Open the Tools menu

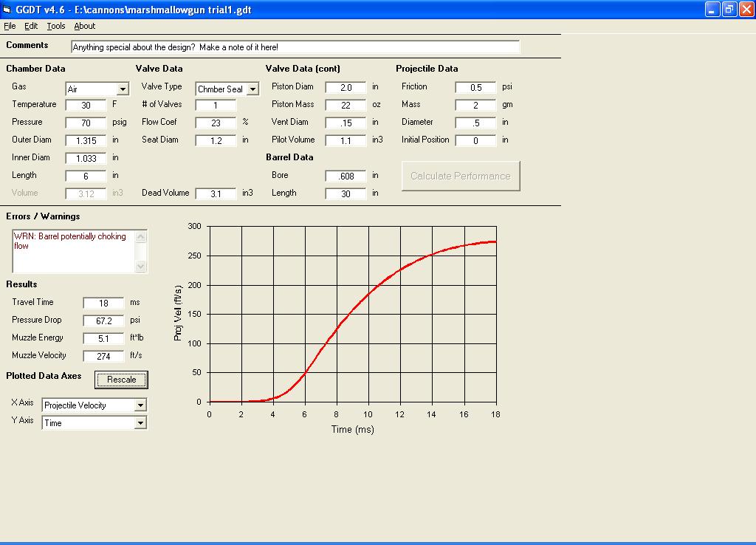click(x=56, y=26)
